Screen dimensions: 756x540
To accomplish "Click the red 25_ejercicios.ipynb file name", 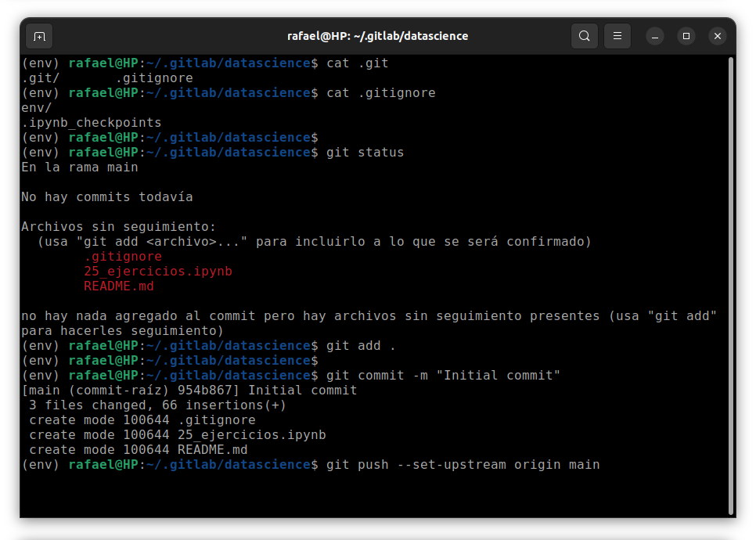I will (x=158, y=272).
